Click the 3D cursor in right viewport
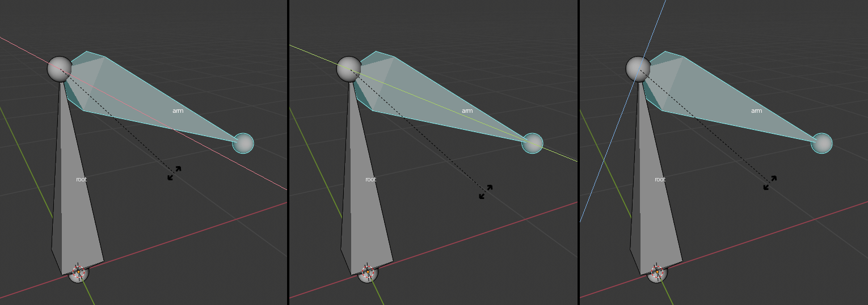Viewport: 868px width, 305px height. 657,272
